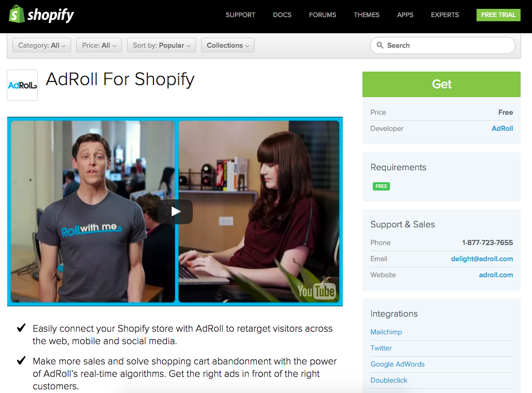Click the Integrations heading
Image resolution: width=532 pixels, height=393 pixels.
[394, 314]
